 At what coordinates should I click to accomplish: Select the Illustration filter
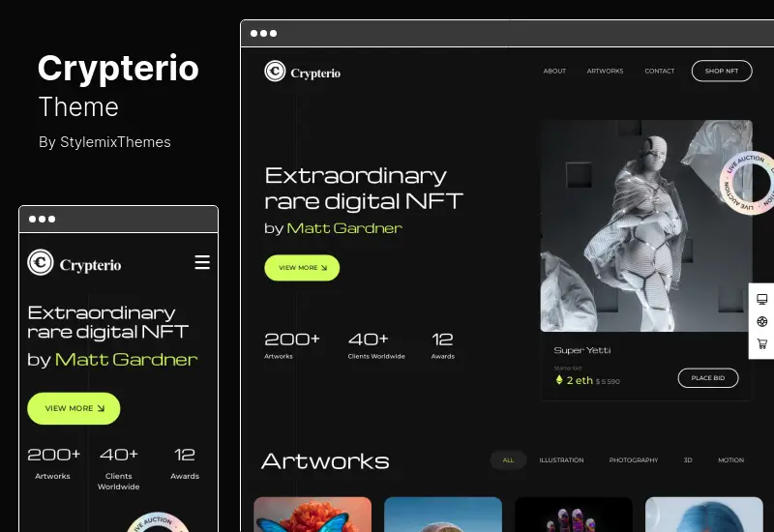click(x=561, y=460)
